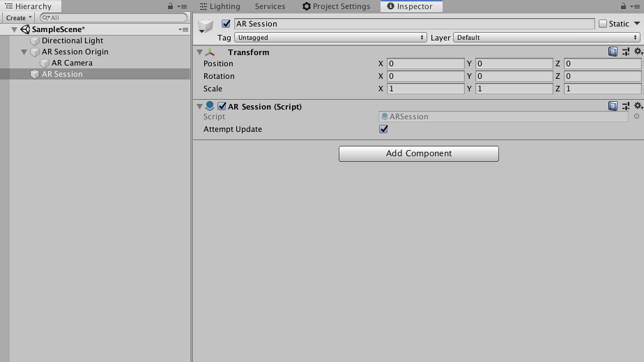This screenshot has height=362, width=644.
Task: Open the Static flags dropdown arrow
Action: point(637,24)
